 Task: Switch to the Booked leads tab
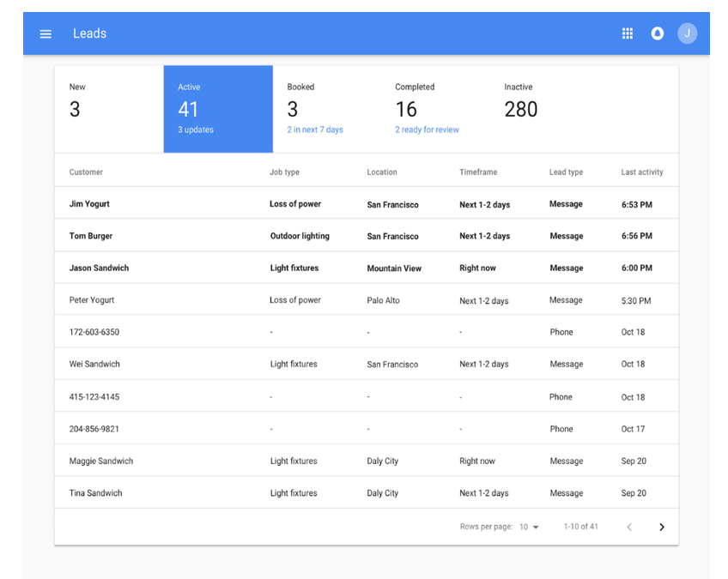click(x=327, y=109)
